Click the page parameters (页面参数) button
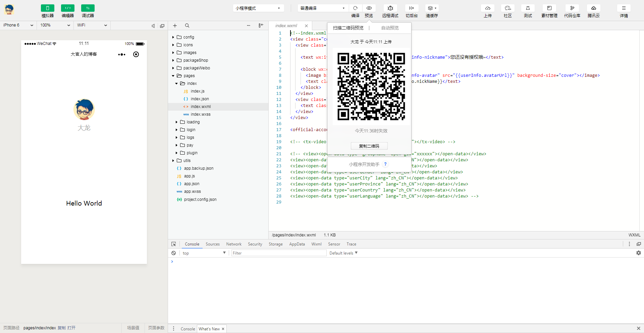Screen dimensions: 644x333 tap(156, 328)
